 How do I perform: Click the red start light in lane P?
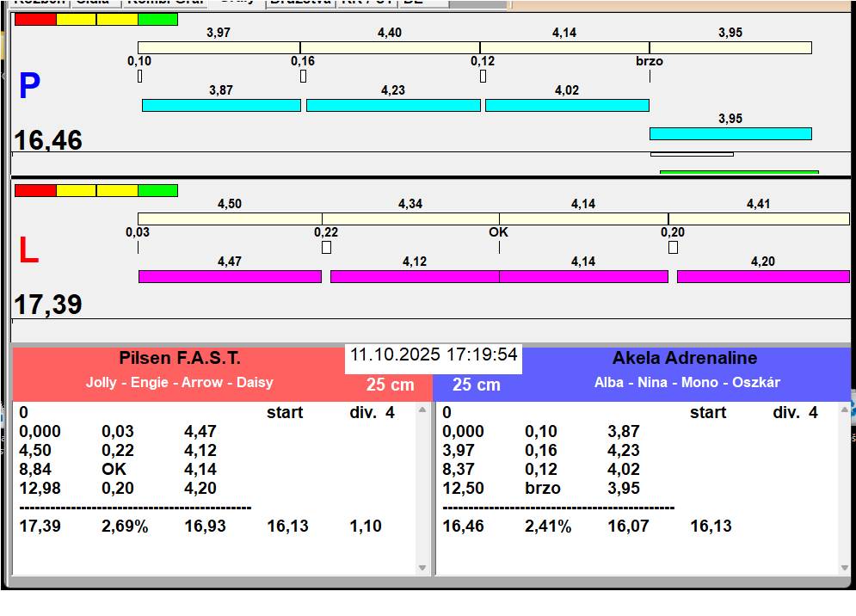pyautogui.click(x=35, y=19)
